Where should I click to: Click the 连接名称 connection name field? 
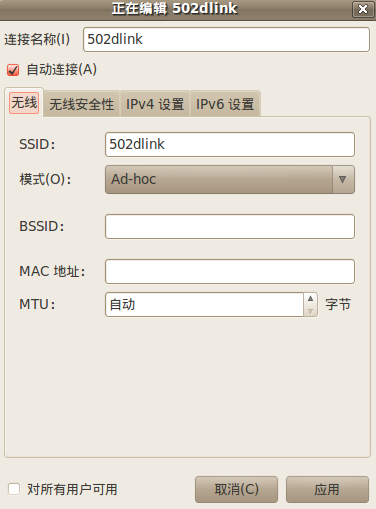pyautogui.click(x=226, y=39)
